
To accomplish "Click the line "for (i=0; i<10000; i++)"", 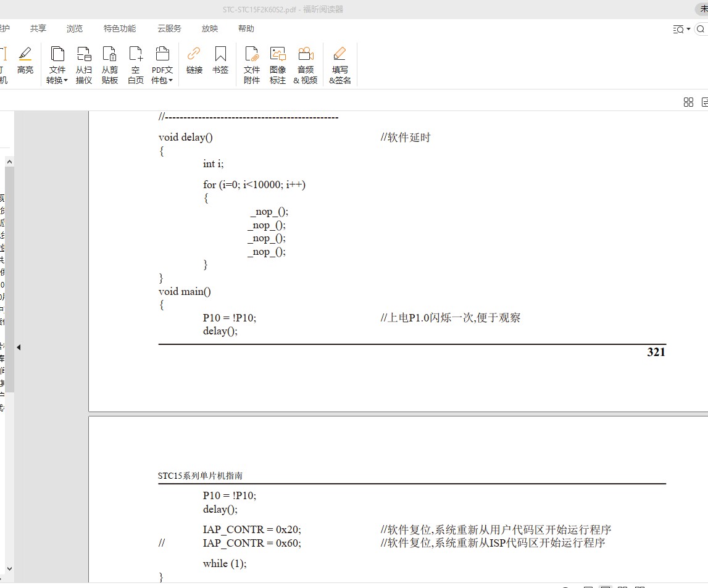I will point(254,184).
